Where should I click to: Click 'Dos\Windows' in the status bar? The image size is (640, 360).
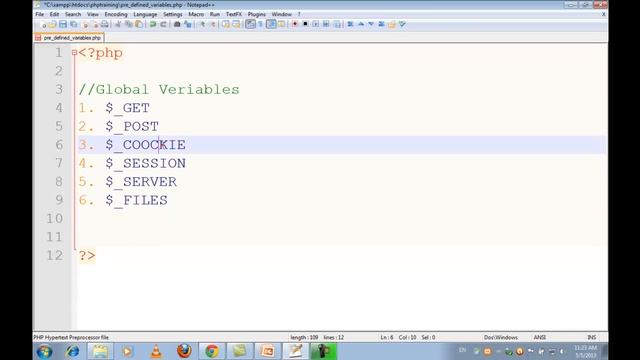click(x=501, y=338)
